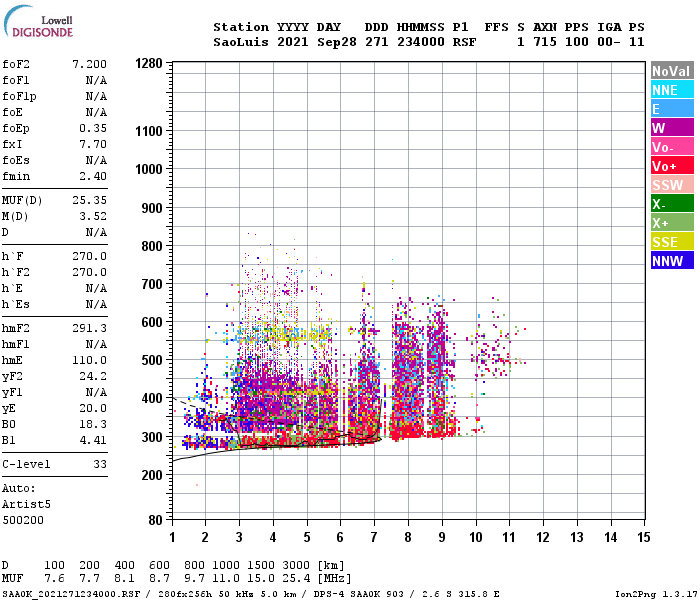Click the Lowell Digisonde logo
The image size is (700, 600).
tap(39, 22)
